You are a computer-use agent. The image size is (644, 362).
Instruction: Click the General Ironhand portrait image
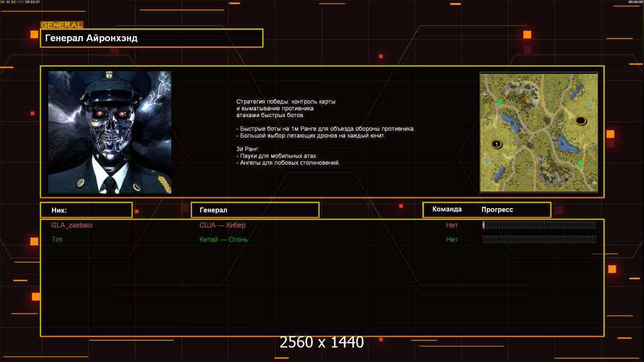[109, 132]
